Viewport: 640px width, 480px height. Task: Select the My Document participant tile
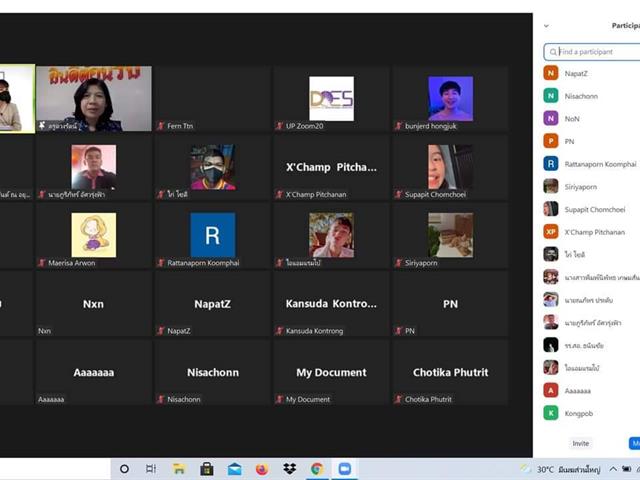click(x=331, y=372)
